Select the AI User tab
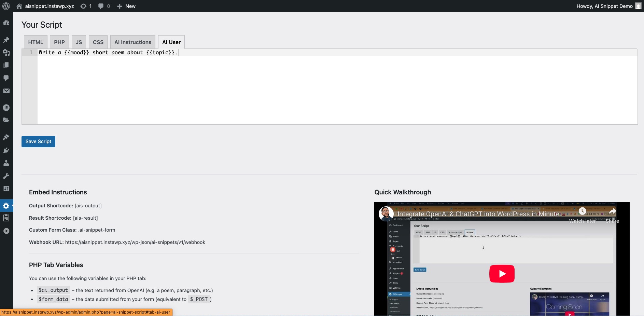This screenshot has height=316, width=644. (171, 42)
